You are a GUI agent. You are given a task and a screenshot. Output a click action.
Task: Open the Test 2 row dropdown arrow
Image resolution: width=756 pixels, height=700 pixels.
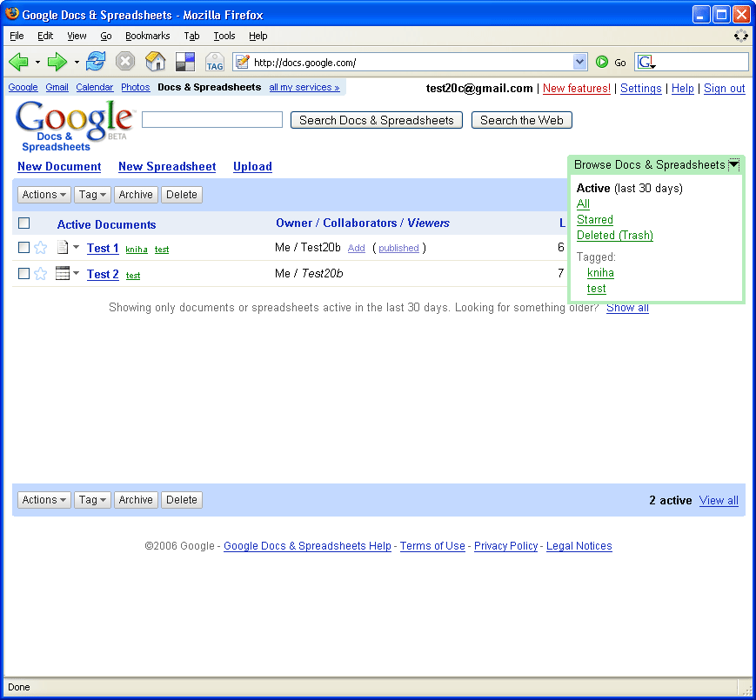77,273
